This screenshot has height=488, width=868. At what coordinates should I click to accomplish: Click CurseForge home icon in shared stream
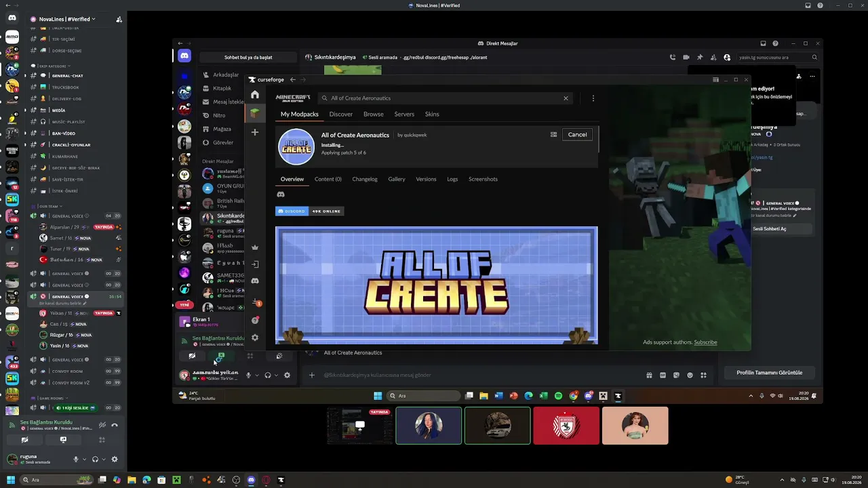pos(255,94)
